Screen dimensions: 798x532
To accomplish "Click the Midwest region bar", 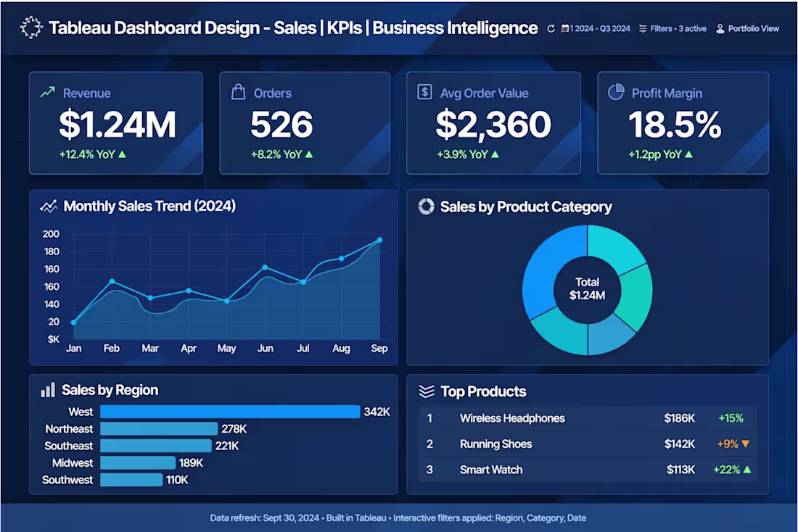I will (138, 463).
